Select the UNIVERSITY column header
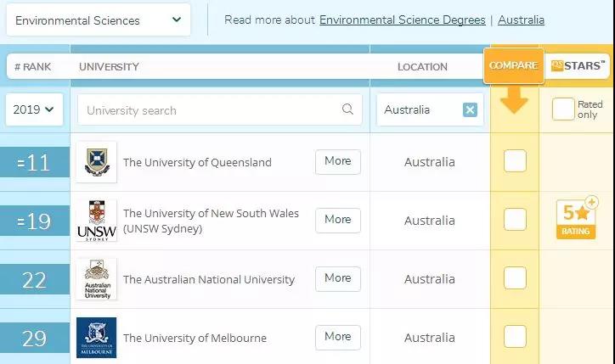 109,67
